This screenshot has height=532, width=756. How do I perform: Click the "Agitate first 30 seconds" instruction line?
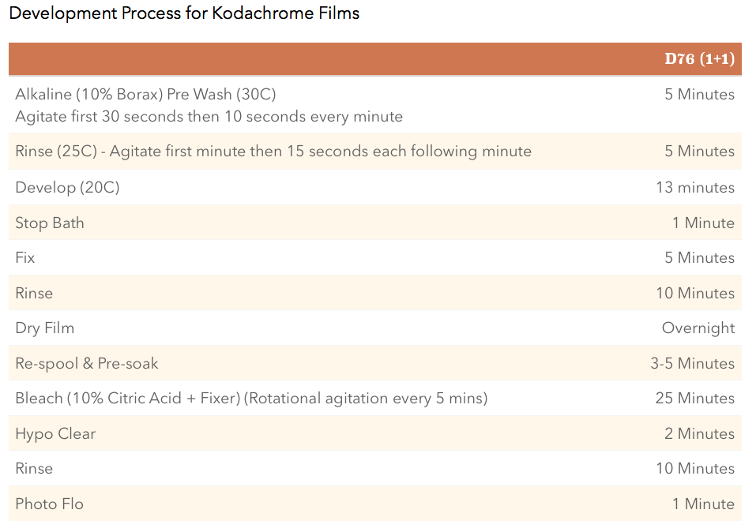pos(209,117)
